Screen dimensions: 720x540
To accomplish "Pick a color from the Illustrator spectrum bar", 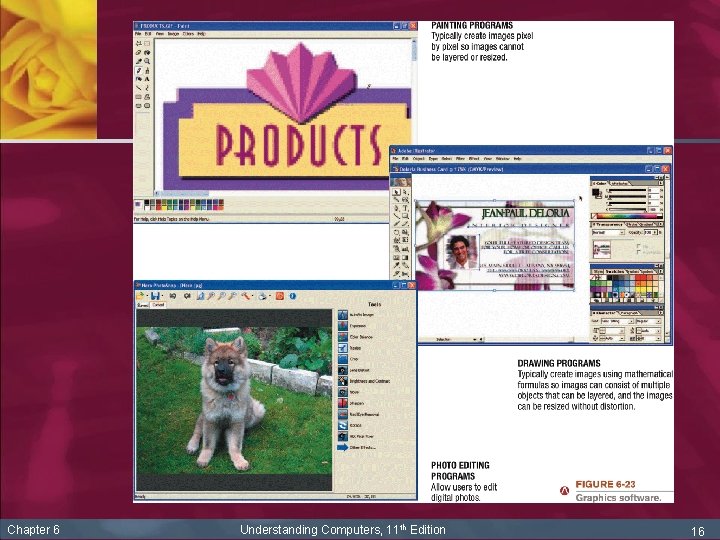I will 629,216.
